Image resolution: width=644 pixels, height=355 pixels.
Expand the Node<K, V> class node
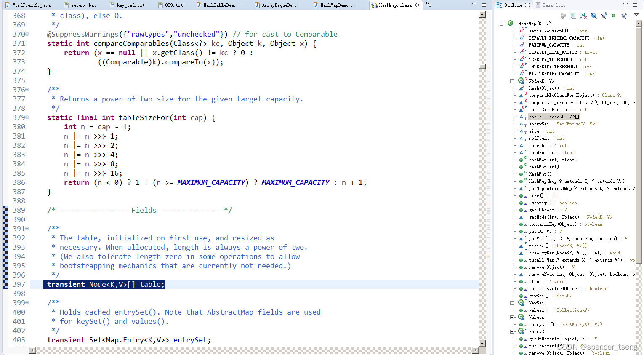tap(511, 81)
